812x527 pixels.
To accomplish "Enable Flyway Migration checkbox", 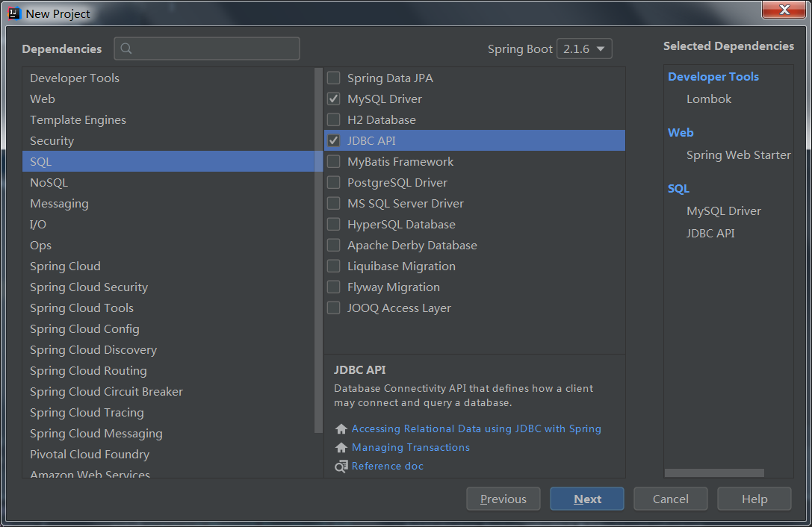I will (x=333, y=287).
